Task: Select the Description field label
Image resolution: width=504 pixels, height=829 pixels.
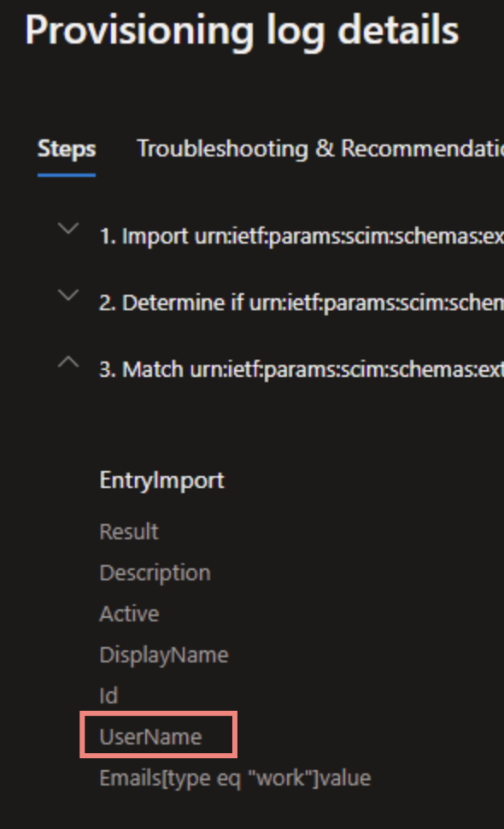Action: point(155,573)
